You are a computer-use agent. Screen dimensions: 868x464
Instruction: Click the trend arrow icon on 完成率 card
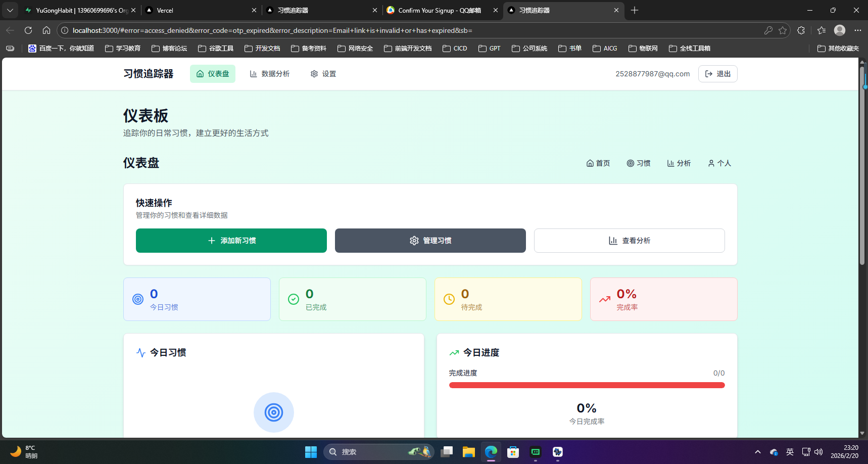click(604, 299)
